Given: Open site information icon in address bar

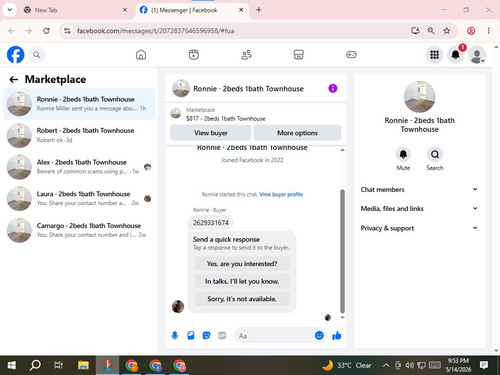Looking at the screenshot, I should click(x=67, y=31).
